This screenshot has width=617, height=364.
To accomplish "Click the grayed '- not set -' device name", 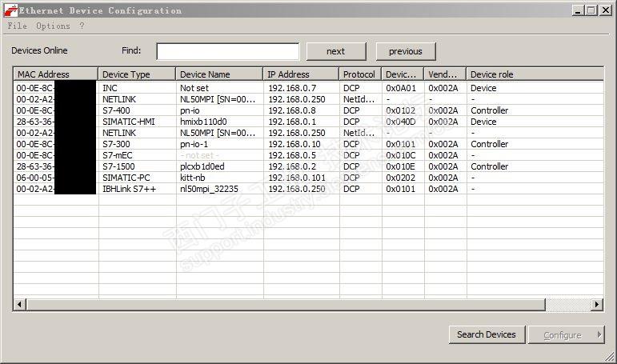I will [199, 155].
